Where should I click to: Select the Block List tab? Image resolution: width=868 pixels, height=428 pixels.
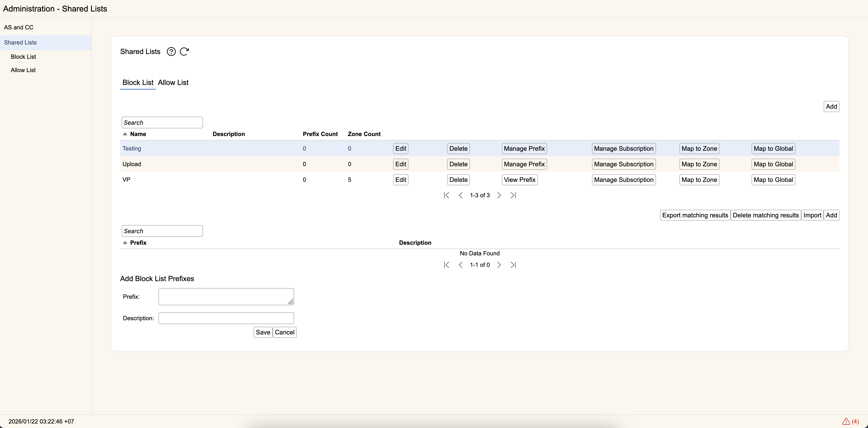[138, 82]
